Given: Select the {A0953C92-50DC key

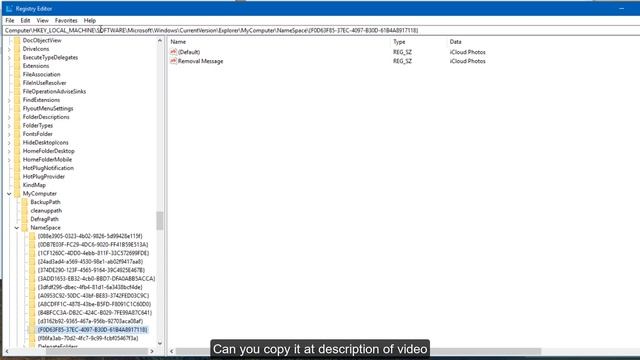Looking at the screenshot, I should click(93, 296).
